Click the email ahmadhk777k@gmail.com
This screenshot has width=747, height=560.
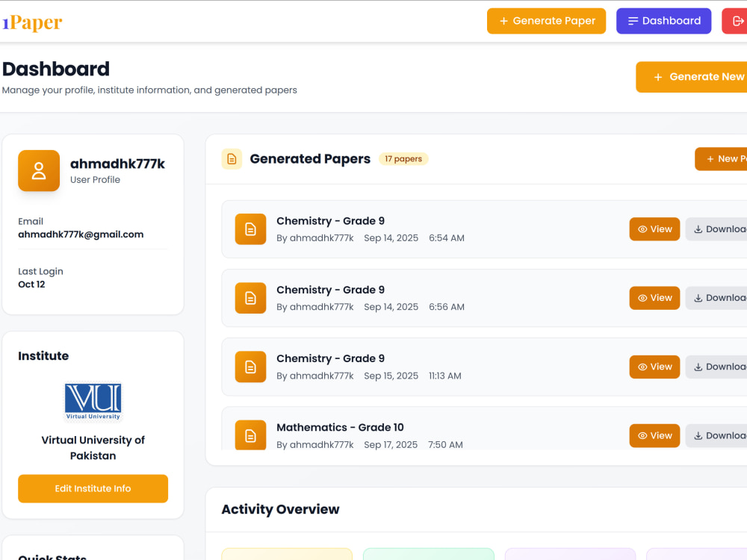[81, 234]
